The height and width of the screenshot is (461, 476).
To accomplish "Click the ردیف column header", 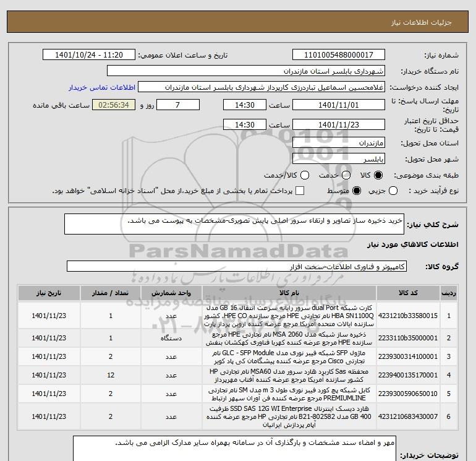I will (449, 293).
